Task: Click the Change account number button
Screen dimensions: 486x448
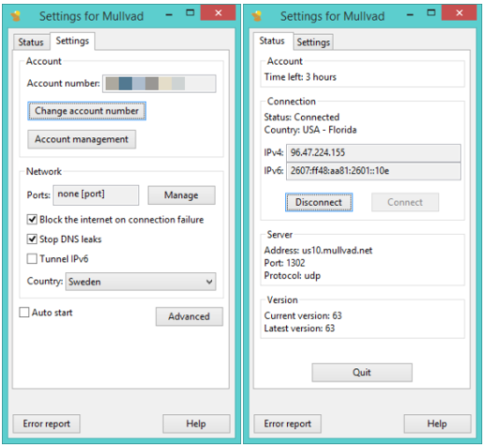Action: point(87,111)
